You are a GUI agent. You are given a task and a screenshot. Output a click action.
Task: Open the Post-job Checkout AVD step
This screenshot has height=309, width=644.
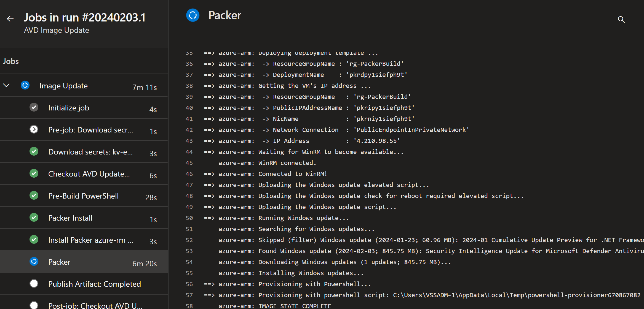point(95,305)
